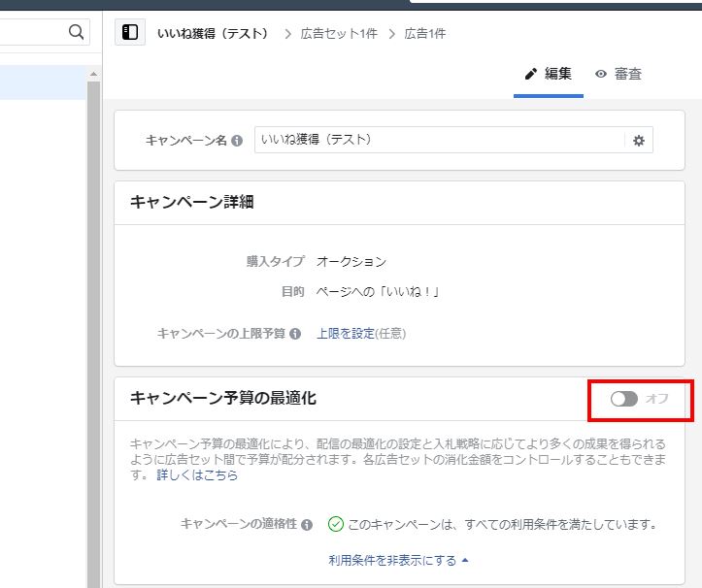Click the 上限を設定 link

pyautogui.click(x=345, y=334)
